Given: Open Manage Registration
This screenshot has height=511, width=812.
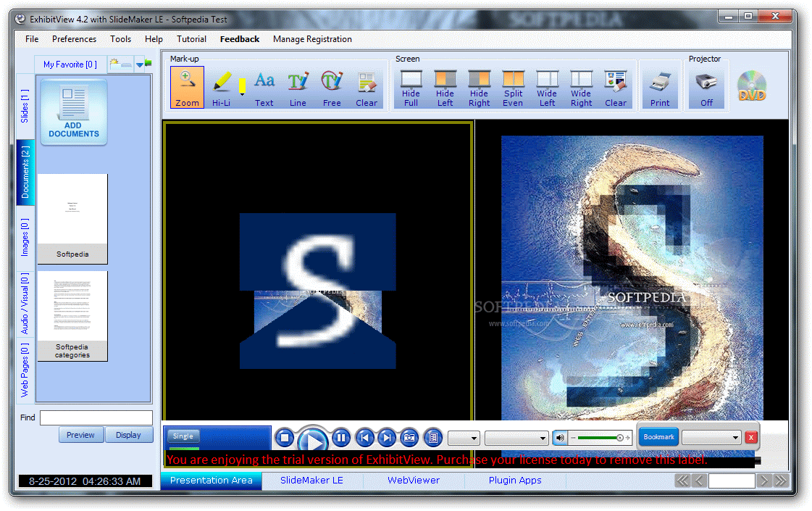Looking at the screenshot, I should [x=312, y=39].
